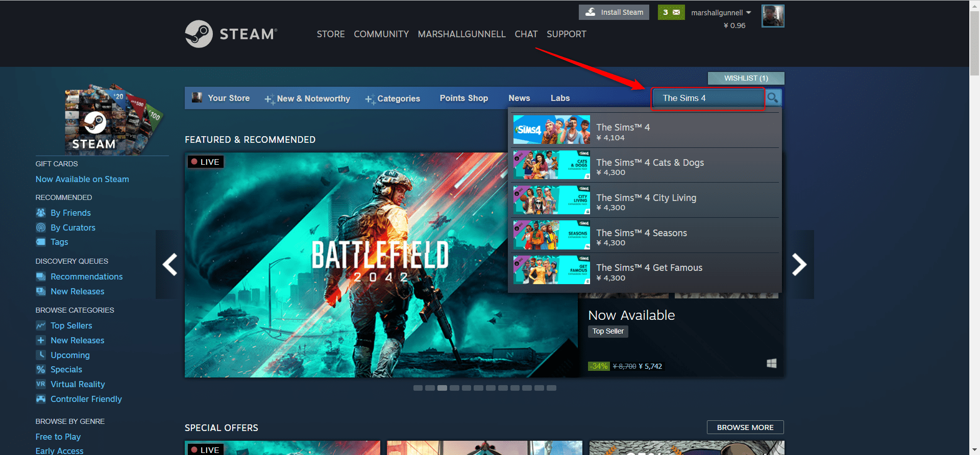Open the WISHLIST (1) button
Image resolution: width=980 pixels, height=455 pixels.
pyautogui.click(x=746, y=78)
